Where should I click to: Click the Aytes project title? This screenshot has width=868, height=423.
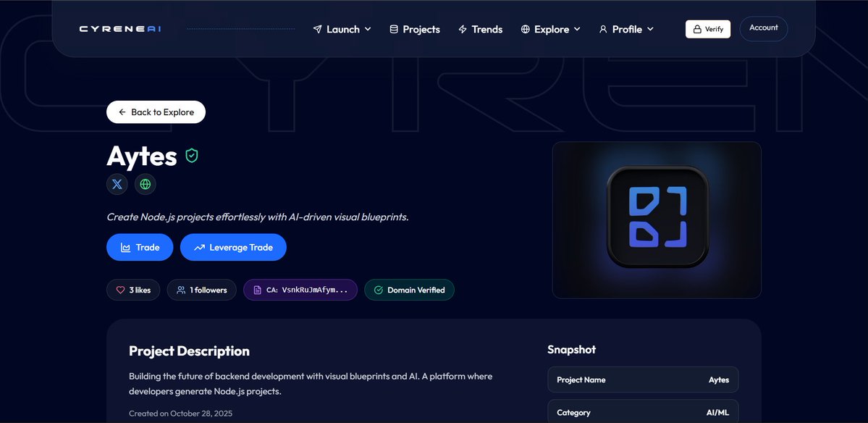pyautogui.click(x=142, y=156)
